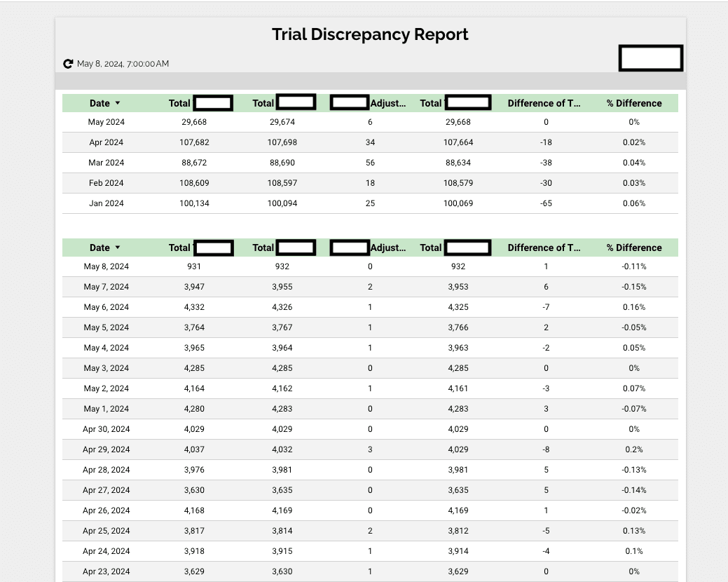The image size is (728, 582).
Task: Select the 'Apr 2024' row date cell
Action: coord(107,142)
